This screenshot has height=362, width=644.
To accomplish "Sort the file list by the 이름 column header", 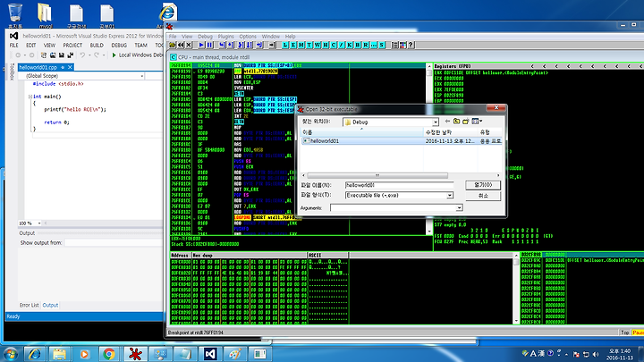I will [362, 132].
